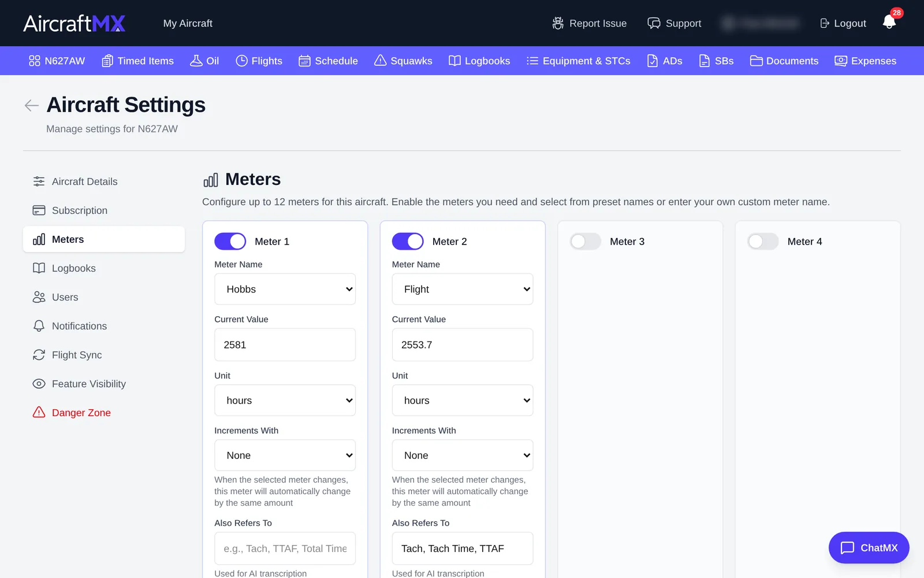Open Meter 1 Increments With dropdown
Image resolution: width=924 pixels, height=578 pixels.
285,455
